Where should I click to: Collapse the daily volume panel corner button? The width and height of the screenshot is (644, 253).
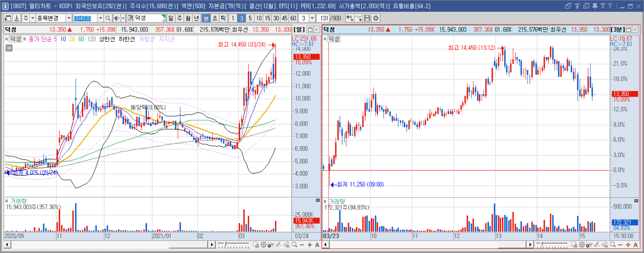click(x=318, y=201)
